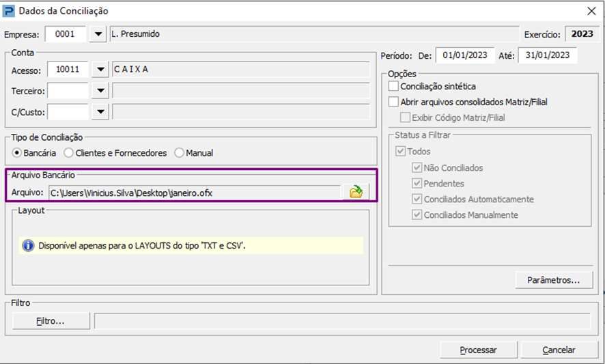Toggle Conciliados Automaticamente checkbox
Screen dimensions: 605x364
pyautogui.click(x=417, y=199)
